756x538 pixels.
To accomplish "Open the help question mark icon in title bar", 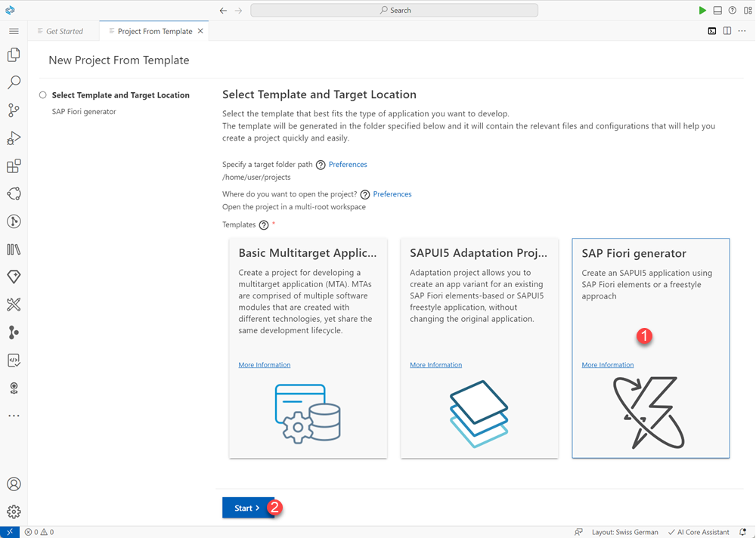I will pyautogui.click(x=733, y=10).
